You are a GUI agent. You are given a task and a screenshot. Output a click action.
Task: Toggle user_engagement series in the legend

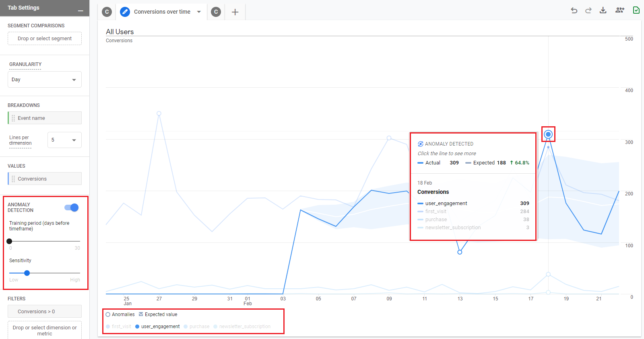tap(157, 327)
